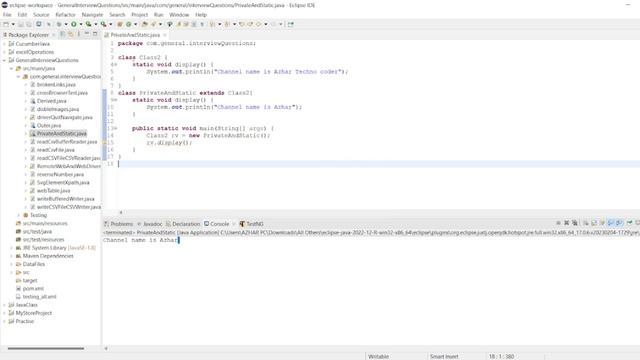Toggle Mark Occurrences highlighter icon

coord(178,24)
